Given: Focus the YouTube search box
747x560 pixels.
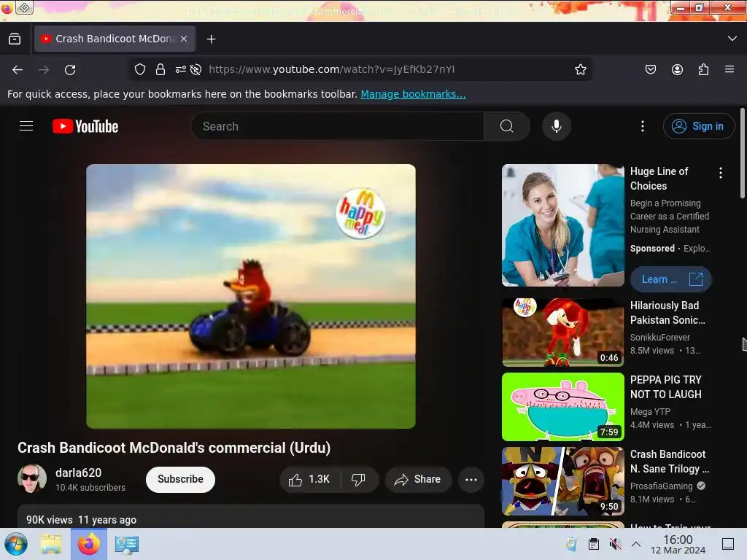Looking at the screenshot, I should coord(337,126).
